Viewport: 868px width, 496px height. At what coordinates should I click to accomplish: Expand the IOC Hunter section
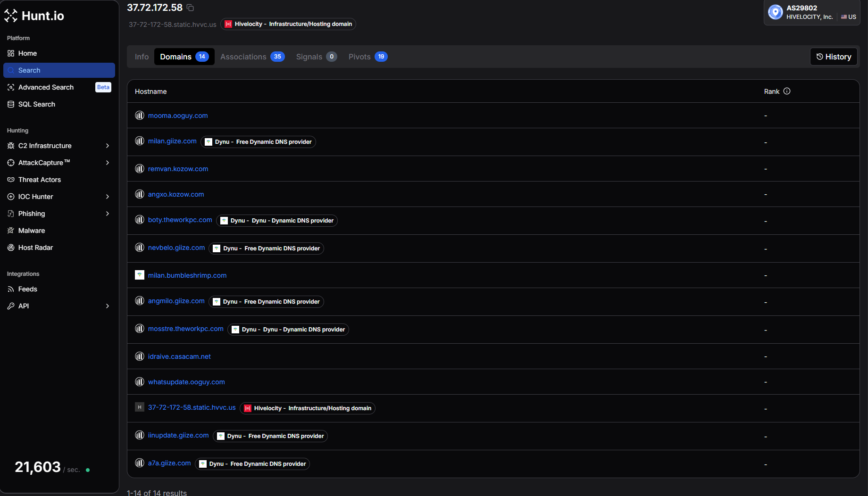click(x=108, y=197)
